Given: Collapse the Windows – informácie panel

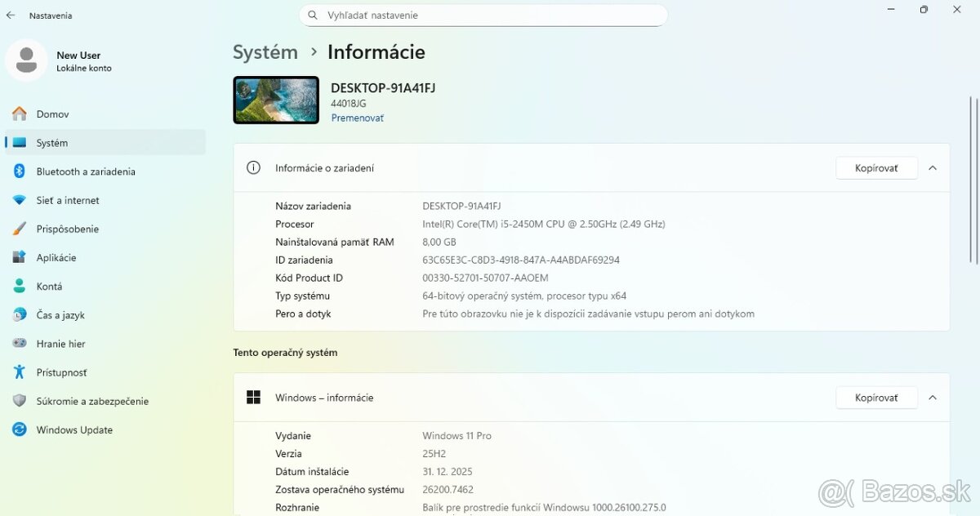Looking at the screenshot, I should coord(933,398).
